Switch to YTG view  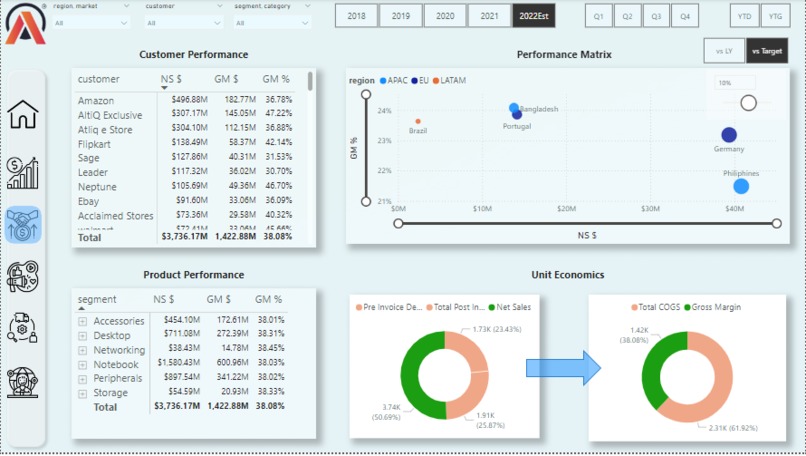point(775,16)
